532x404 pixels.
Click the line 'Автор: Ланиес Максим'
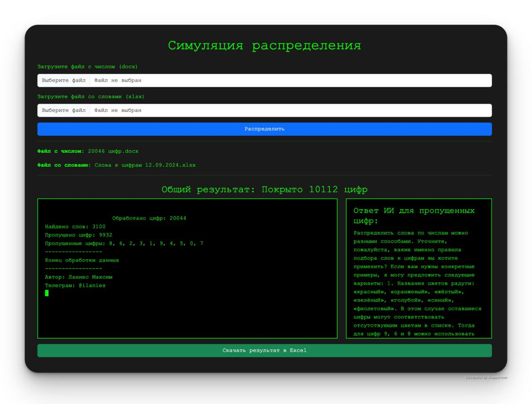point(79,277)
